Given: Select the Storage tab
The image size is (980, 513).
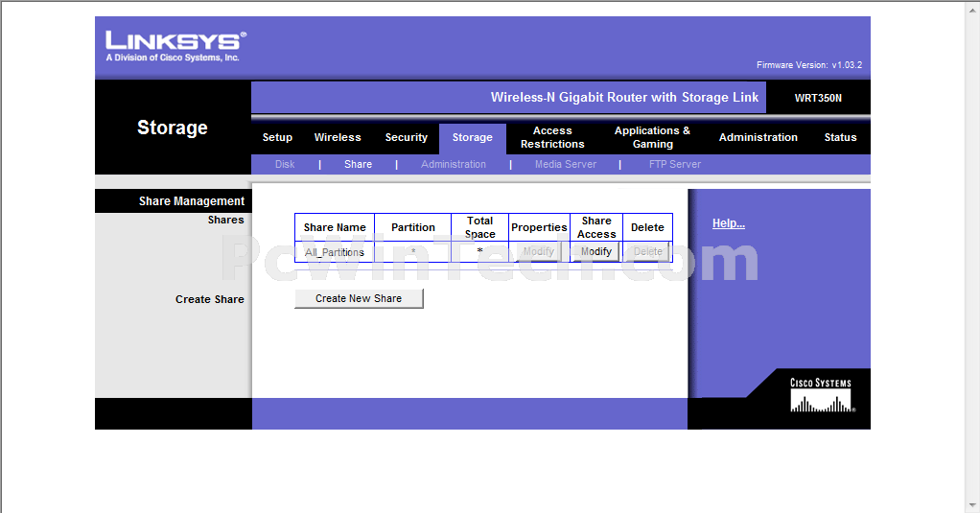Looking at the screenshot, I should click(x=473, y=137).
